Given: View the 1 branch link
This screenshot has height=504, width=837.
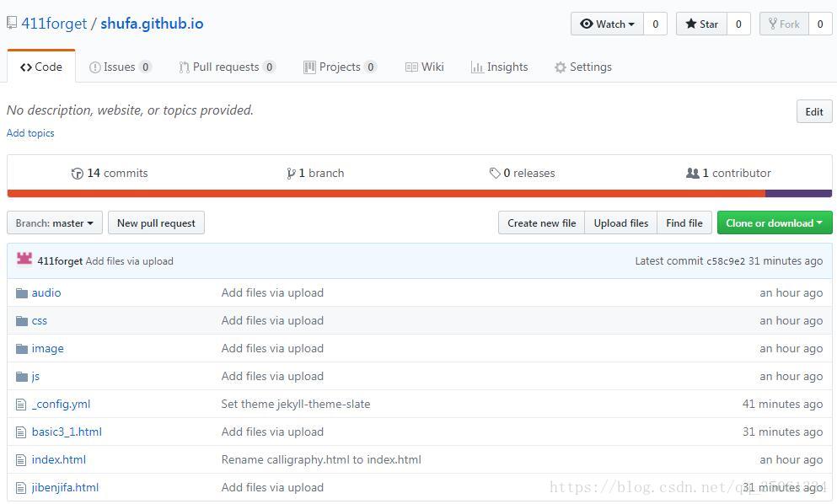Looking at the screenshot, I should pos(315,174).
